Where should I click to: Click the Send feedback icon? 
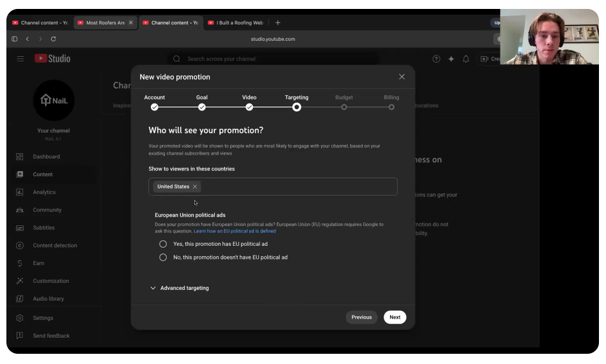[20, 336]
